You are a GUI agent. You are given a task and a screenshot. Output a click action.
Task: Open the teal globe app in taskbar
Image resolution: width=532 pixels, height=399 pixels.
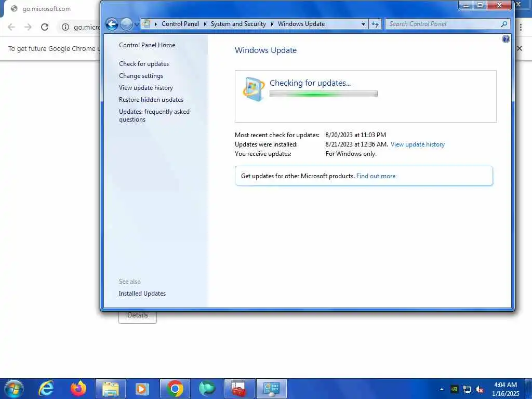pos(207,389)
